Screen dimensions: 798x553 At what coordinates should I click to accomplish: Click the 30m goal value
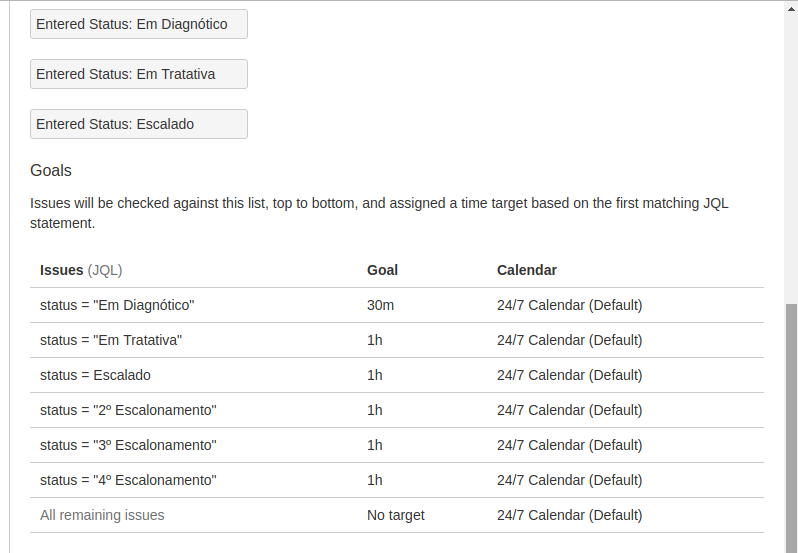(x=380, y=305)
